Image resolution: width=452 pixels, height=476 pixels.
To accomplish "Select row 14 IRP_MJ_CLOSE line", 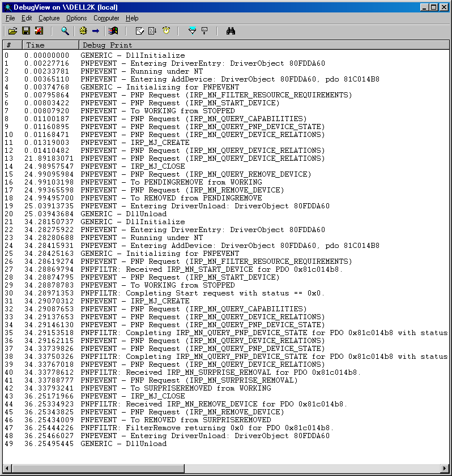I will [x=226, y=166].
